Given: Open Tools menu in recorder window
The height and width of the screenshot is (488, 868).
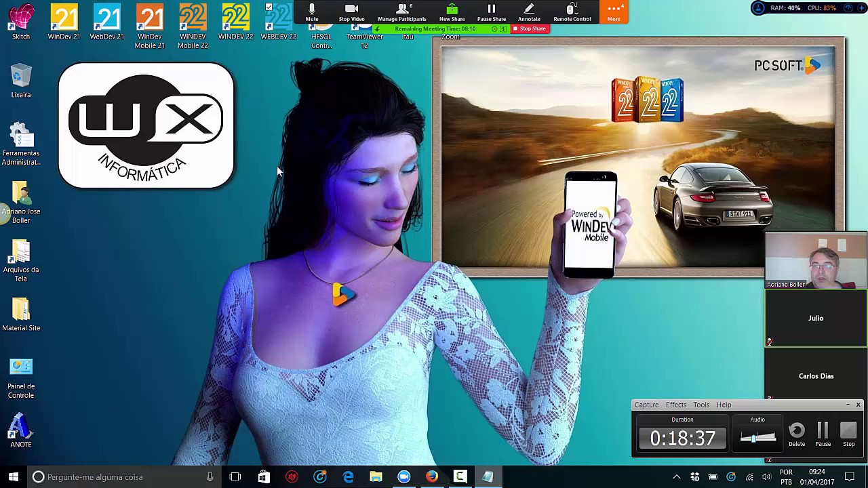Looking at the screenshot, I should 701,405.
